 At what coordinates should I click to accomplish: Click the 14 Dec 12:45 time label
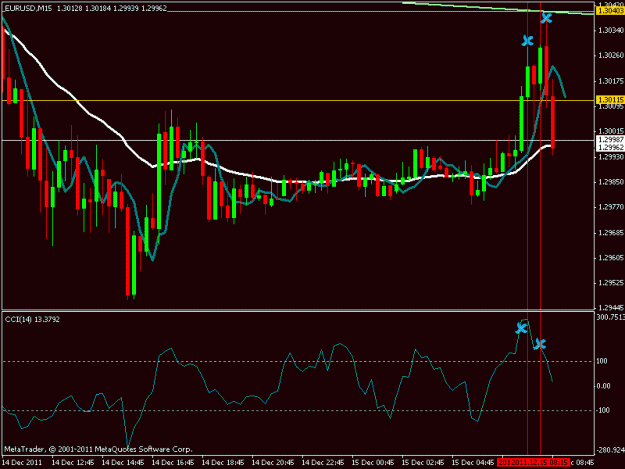click(x=73, y=463)
